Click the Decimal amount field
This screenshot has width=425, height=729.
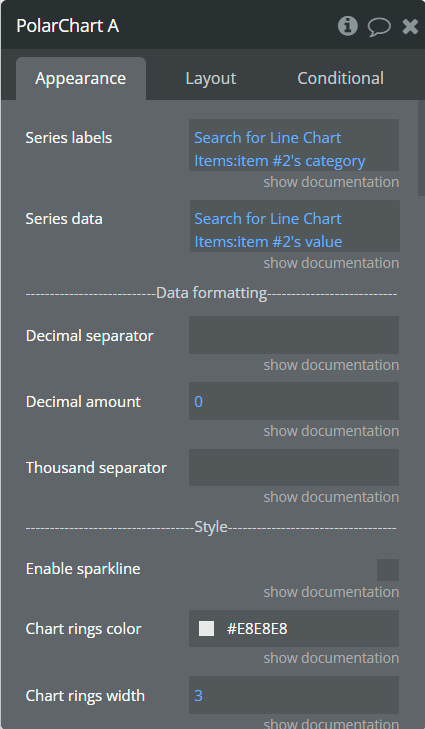click(294, 401)
